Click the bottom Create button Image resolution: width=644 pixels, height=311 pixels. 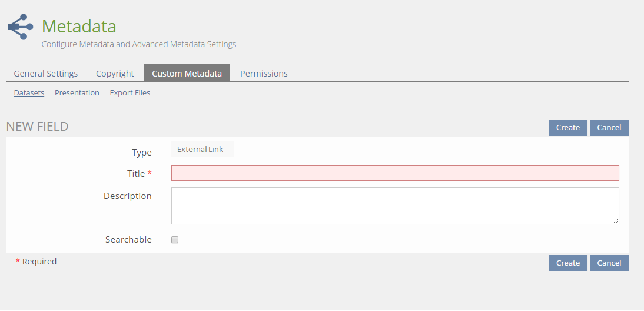pos(567,263)
